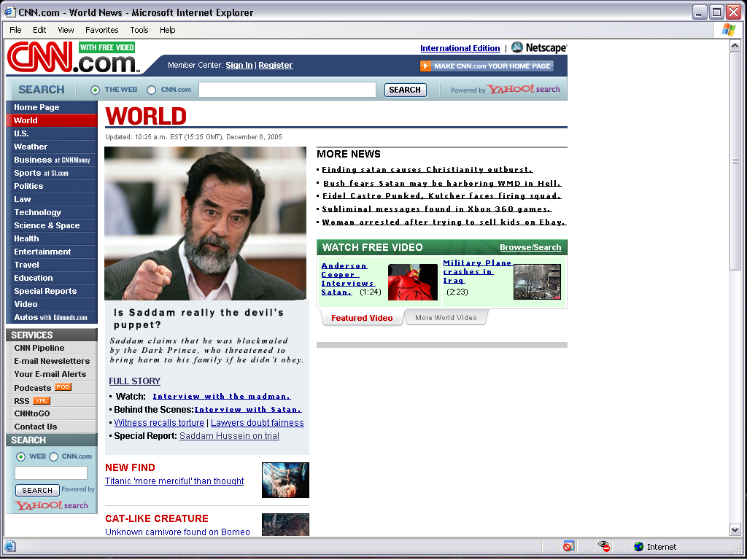Screen dimensions: 747x560
Task: Click the Military Plane crash video thumbnail
Action: tap(537, 282)
